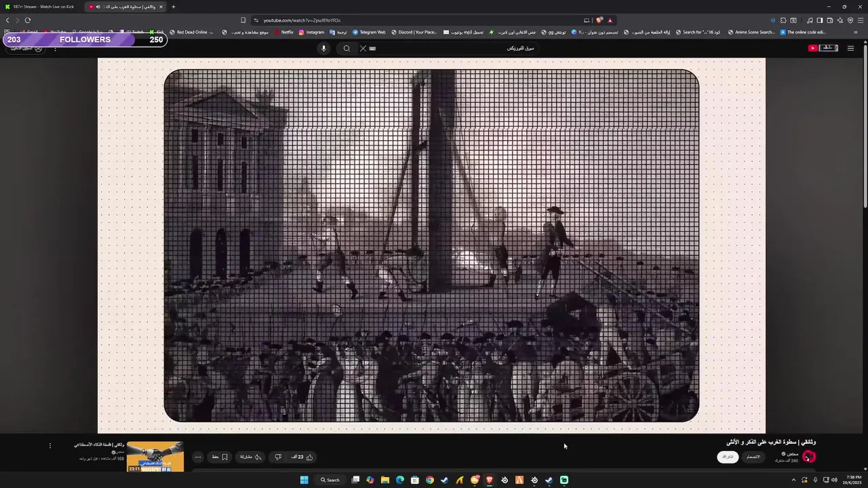868x488 pixels.
Task: Close the active YouTube tab
Action: [x=161, y=7]
